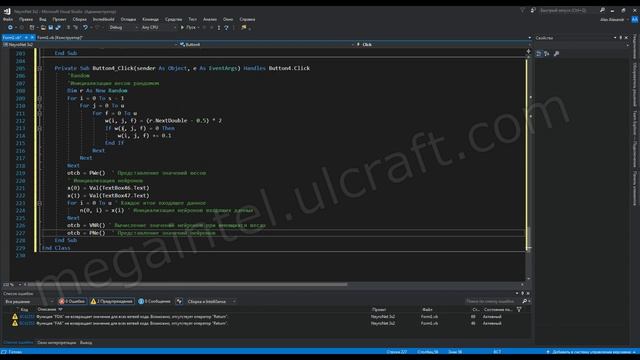
Task: Open the Вид menu
Action: 42,19
